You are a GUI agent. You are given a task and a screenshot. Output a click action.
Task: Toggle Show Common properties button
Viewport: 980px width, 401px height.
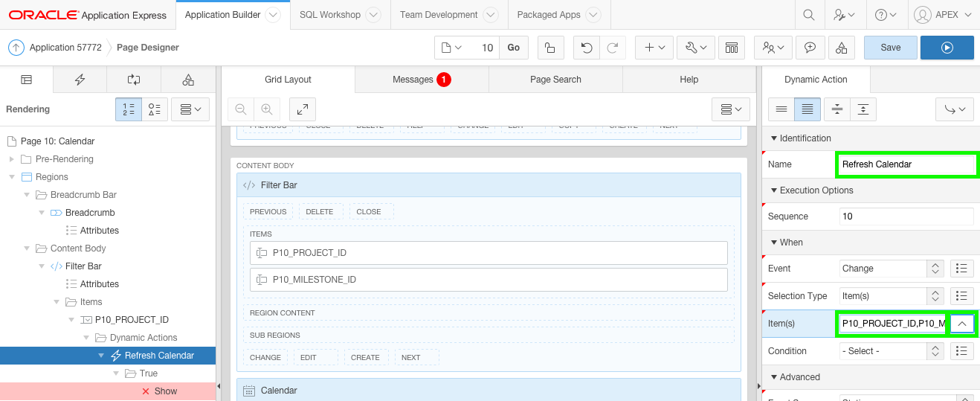tap(781, 109)
